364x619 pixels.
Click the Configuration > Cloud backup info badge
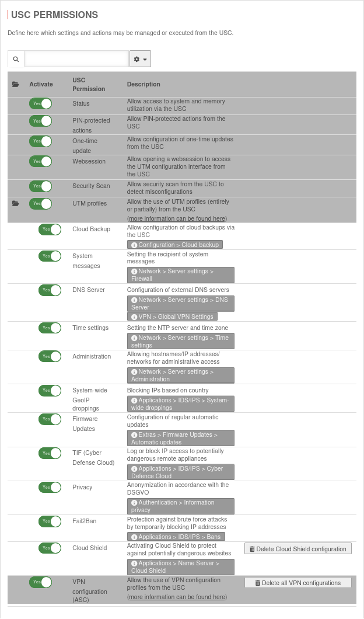click(175, 245)
